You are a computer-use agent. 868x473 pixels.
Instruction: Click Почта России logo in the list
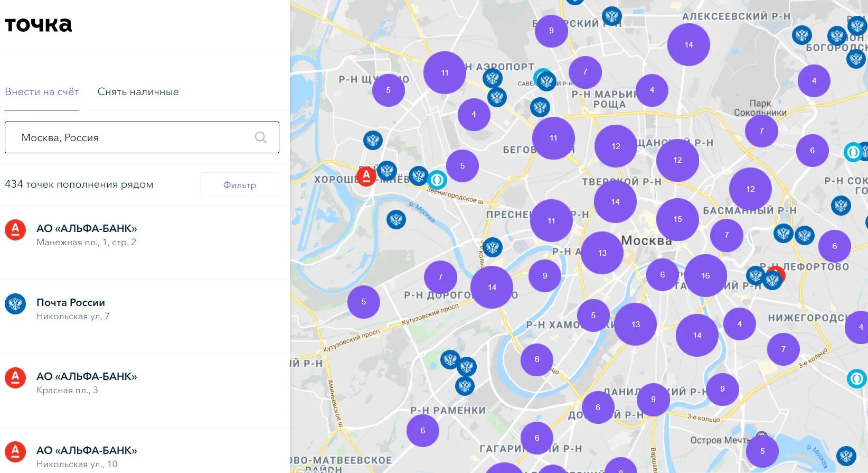coord(15,304)
